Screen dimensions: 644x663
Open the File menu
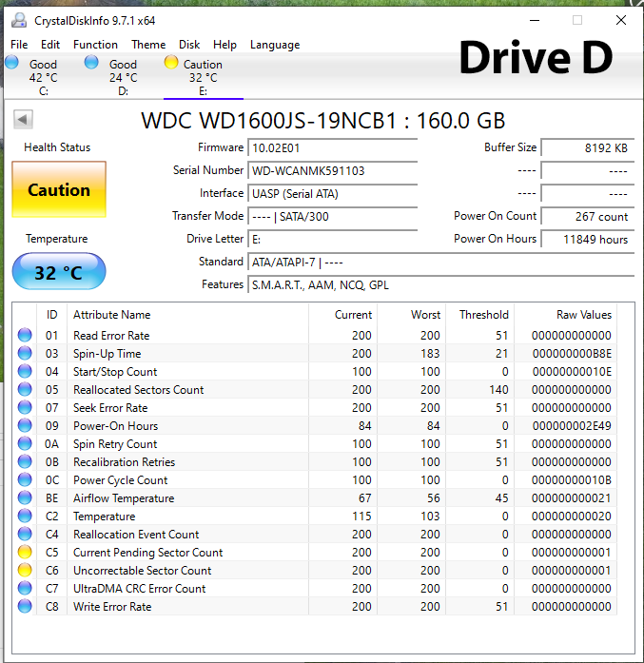[x=19, y=45]
